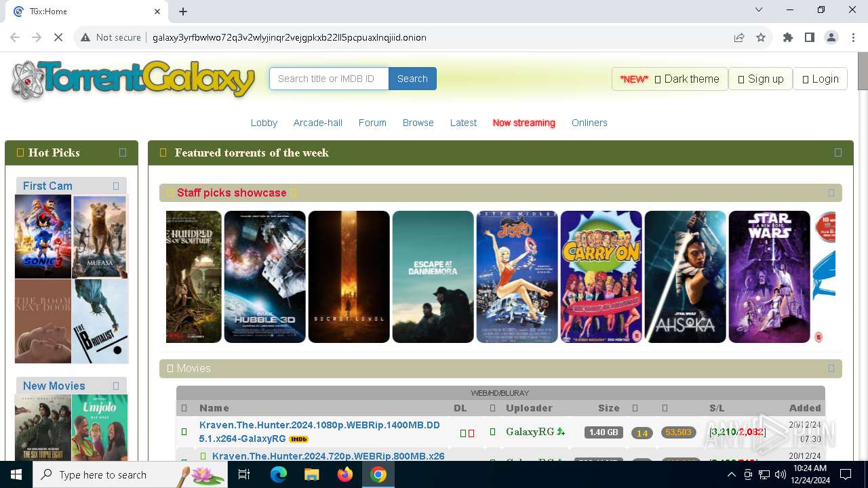Open the Star Wars A New Hope poster
The height and width of the screenshot is (488, 868).
(x=769, y=277)
